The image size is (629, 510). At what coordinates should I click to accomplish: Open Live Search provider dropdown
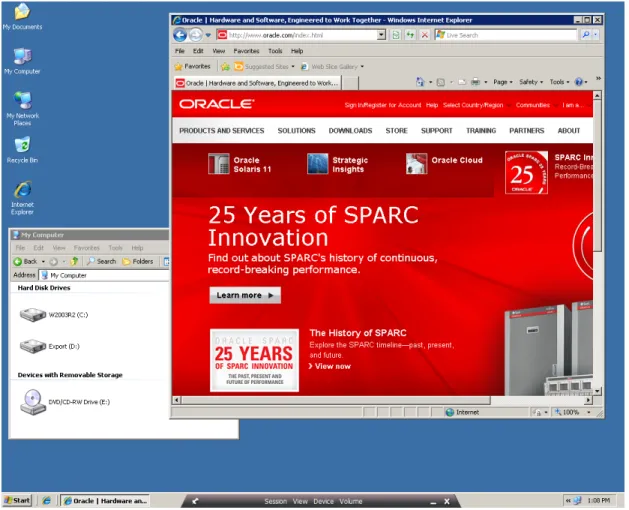tap(596, 35)
